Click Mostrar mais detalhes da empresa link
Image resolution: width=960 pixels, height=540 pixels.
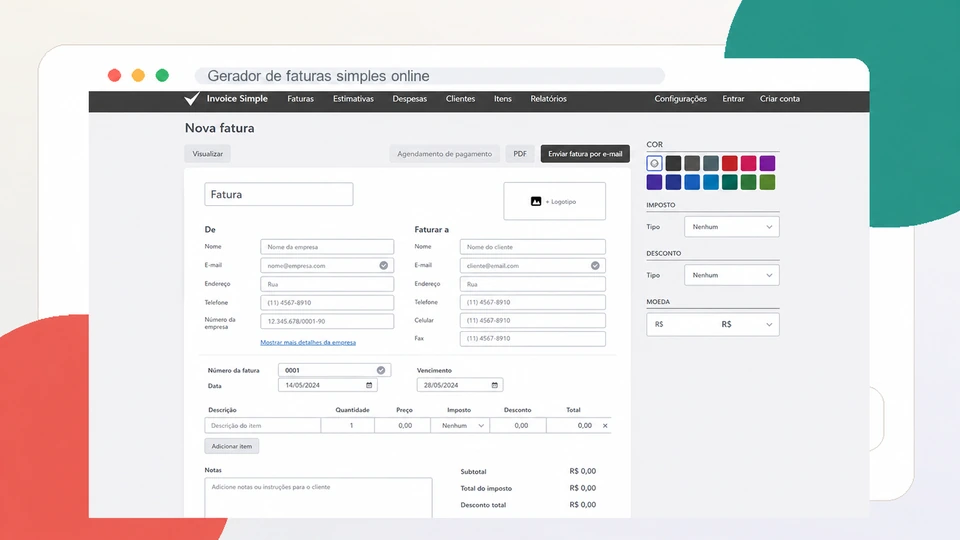click(308, 342)
